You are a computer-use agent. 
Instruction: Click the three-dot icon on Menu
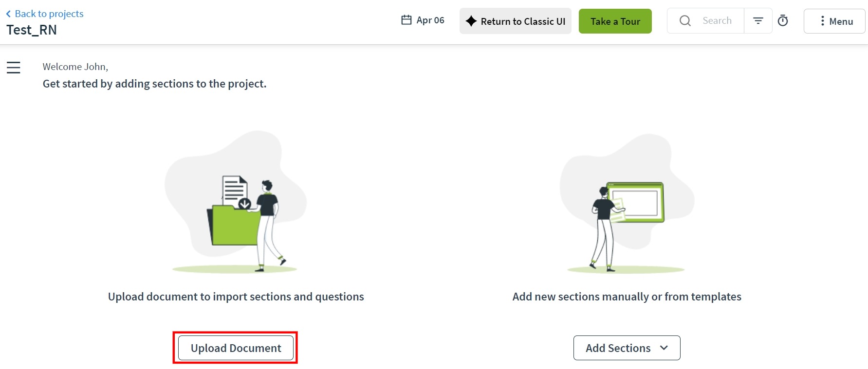[822, 21]
